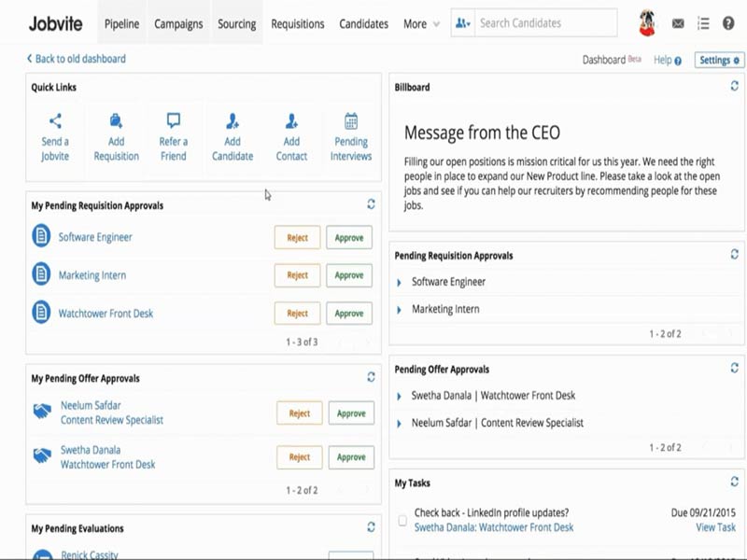The width and height of the screenshot is (747, 560).
Task: Open candidate search type dropdown
Action: [x=462, y=23]
